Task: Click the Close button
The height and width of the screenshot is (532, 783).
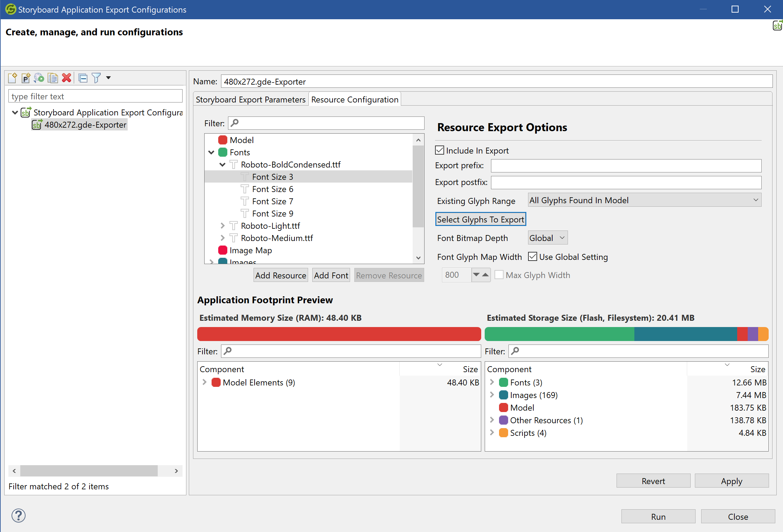Action: pos(738,517)
